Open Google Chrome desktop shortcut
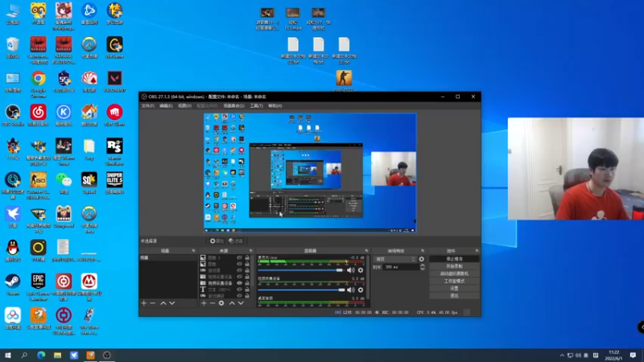Image resolution: width=644 pixels, height=362 pixels. point(38,79)
